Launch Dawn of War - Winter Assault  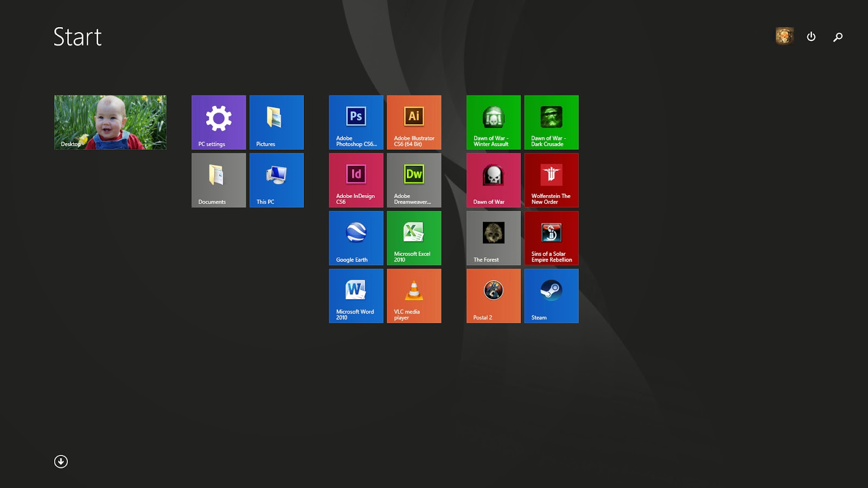click(x=494, y=123)
